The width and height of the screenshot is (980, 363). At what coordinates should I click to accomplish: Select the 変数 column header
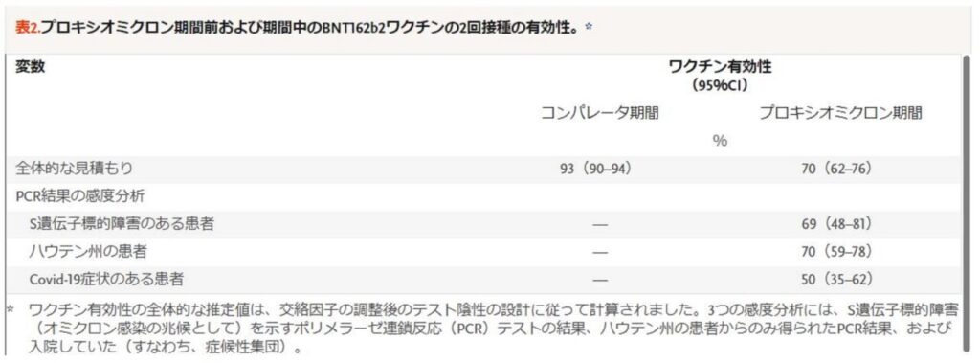point(30,68)
